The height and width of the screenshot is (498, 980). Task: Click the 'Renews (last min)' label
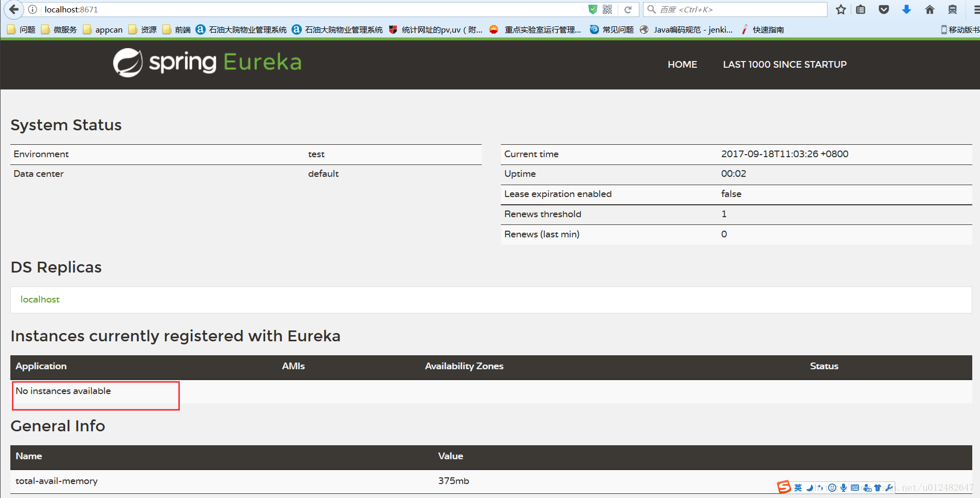click(542, 234)
